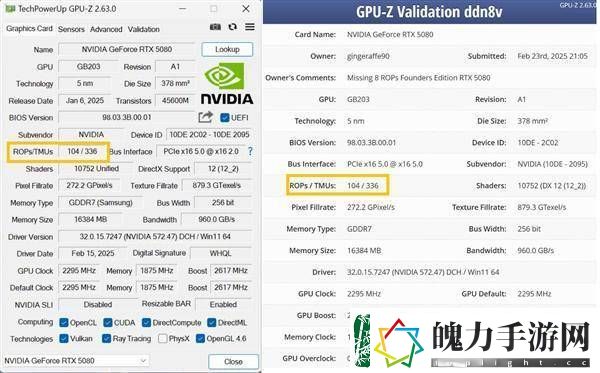Click the BIOS Version field

[x=127, y=117]
